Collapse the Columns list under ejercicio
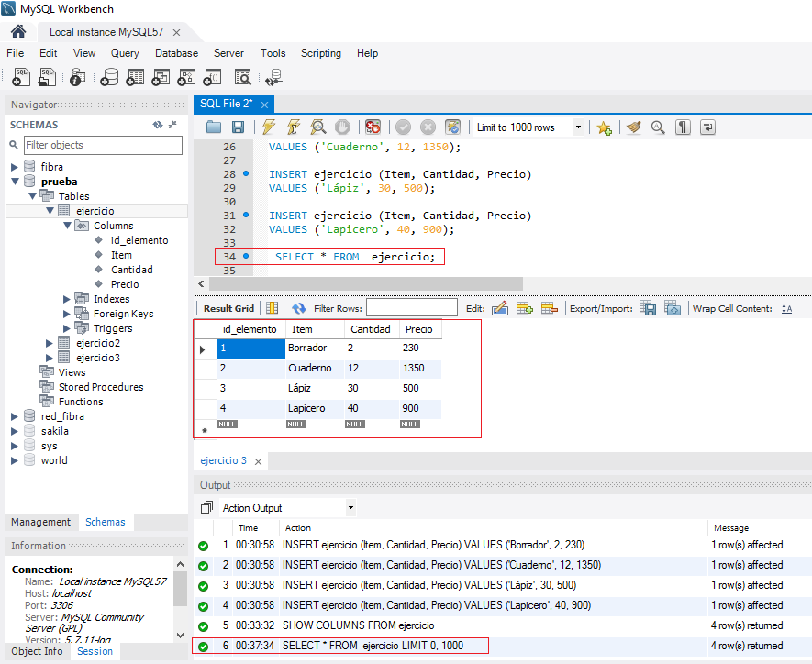 tap(66, 225)
